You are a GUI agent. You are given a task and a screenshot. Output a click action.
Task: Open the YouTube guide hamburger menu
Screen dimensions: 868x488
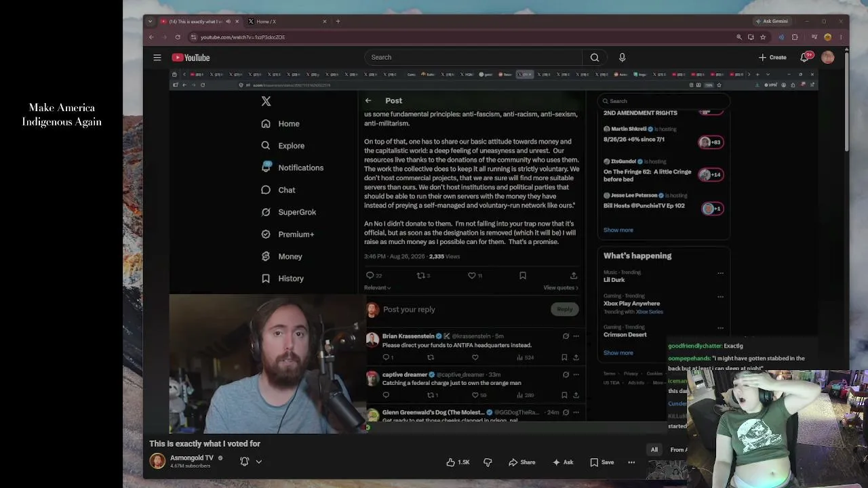157,58
